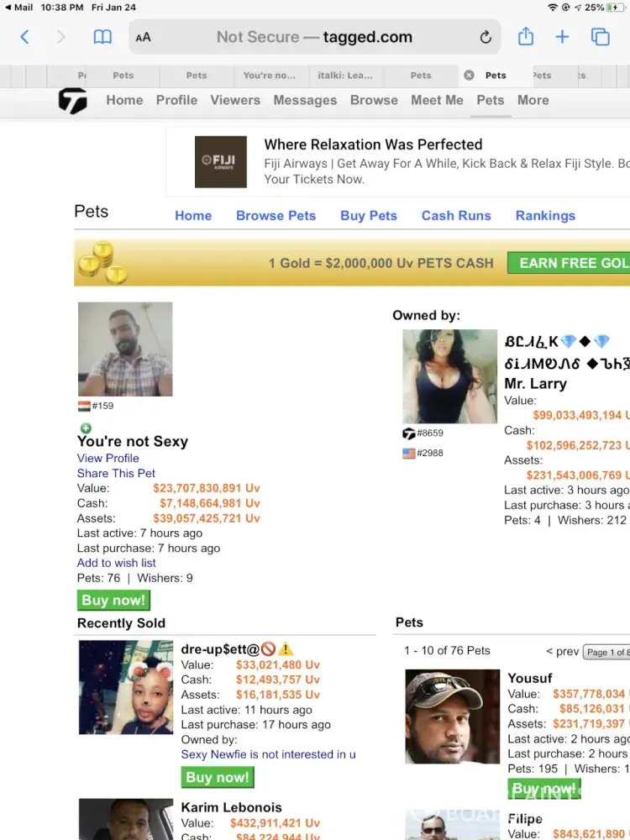Add a new tab with plus icon
The image size is (630, 840).
pos(562,37)
